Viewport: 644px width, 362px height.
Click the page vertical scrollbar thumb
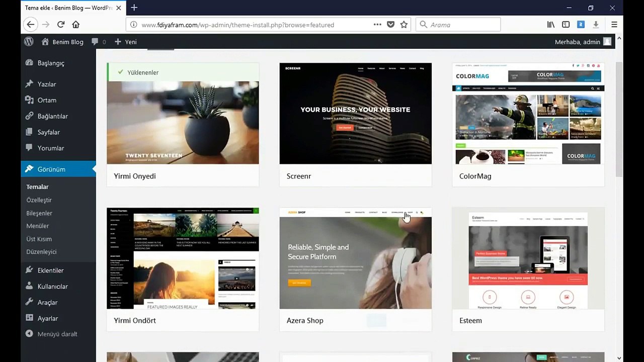(x=619, y=119)
